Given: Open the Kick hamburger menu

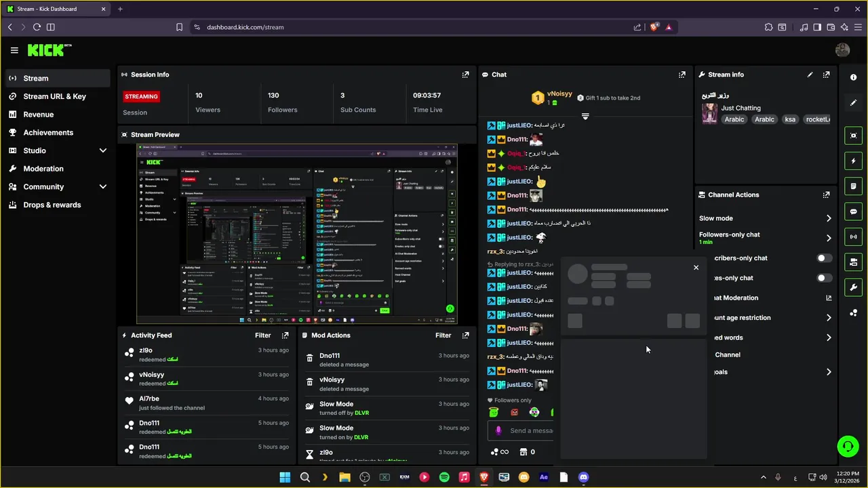Looking at the screenshot, I should 14,50.
